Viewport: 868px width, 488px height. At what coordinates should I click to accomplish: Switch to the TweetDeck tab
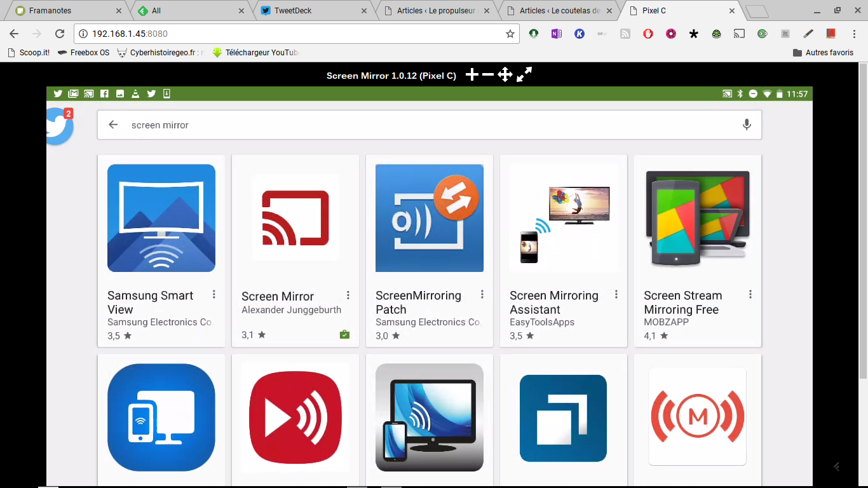[313, 10]
